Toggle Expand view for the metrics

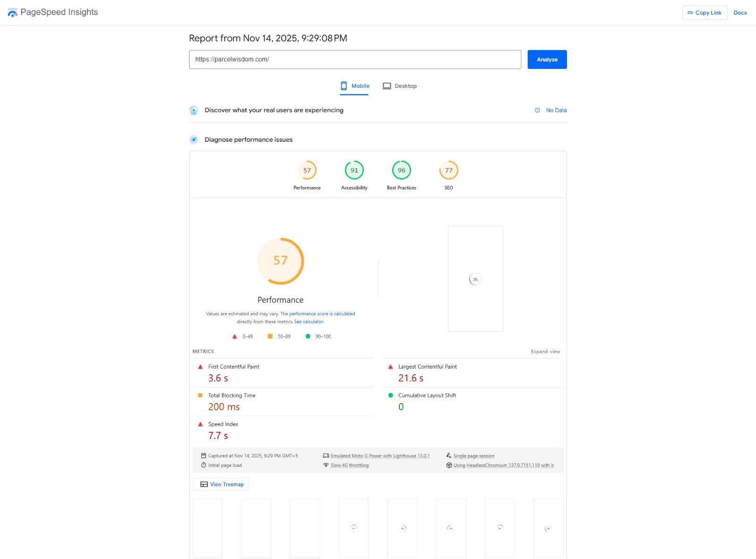point(545,352)
